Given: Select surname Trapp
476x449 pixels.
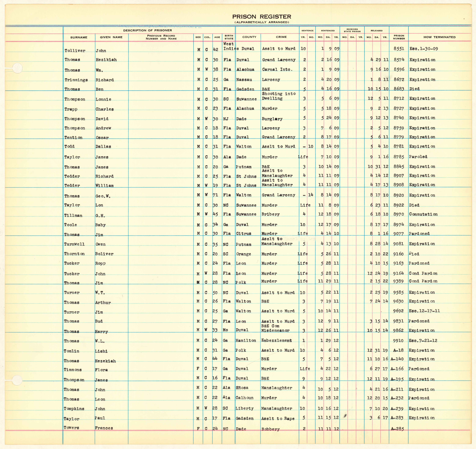Looking at the screenshot, I should click(71, 109).
